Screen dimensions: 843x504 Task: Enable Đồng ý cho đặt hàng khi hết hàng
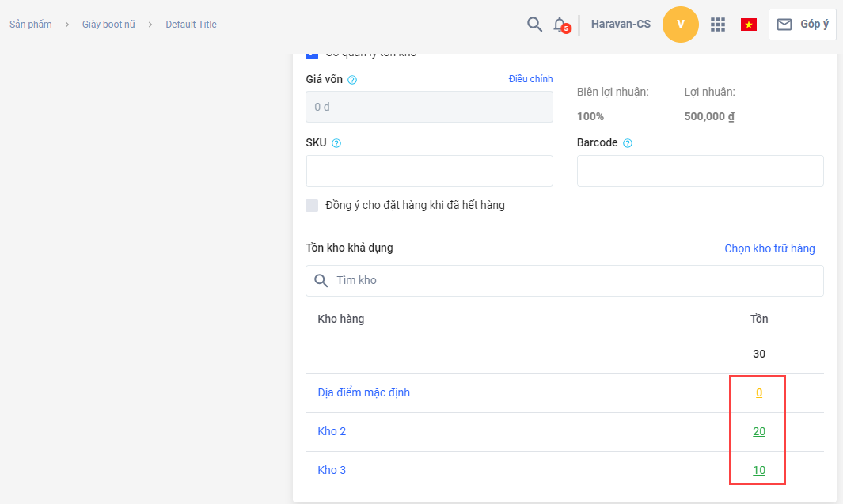[x=312, y=206]
